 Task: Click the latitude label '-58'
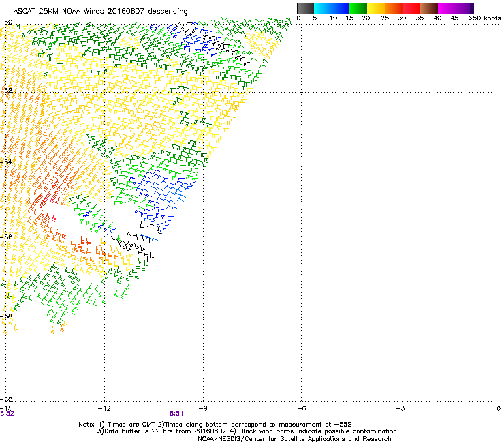tap(6, 316)
